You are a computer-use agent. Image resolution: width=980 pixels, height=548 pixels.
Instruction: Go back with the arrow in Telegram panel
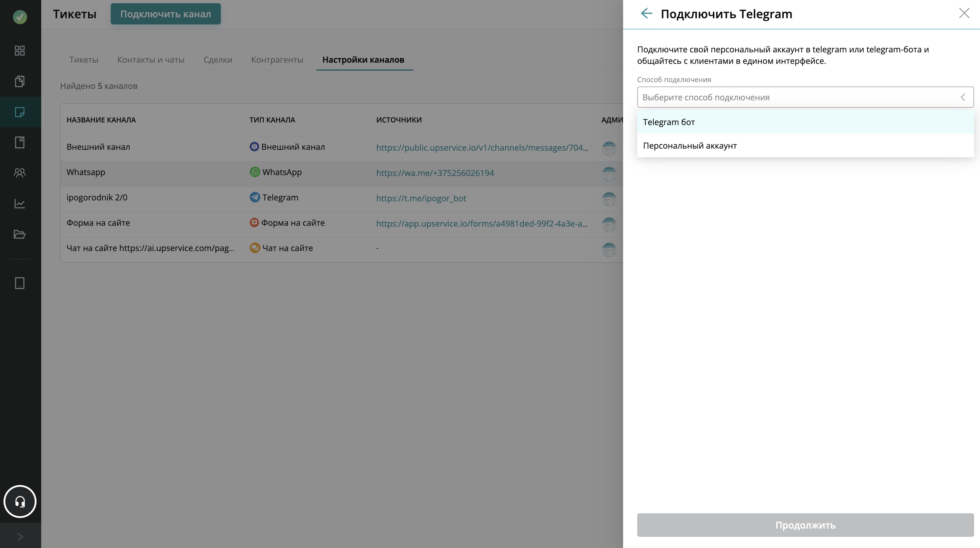(x=646, y=14)
